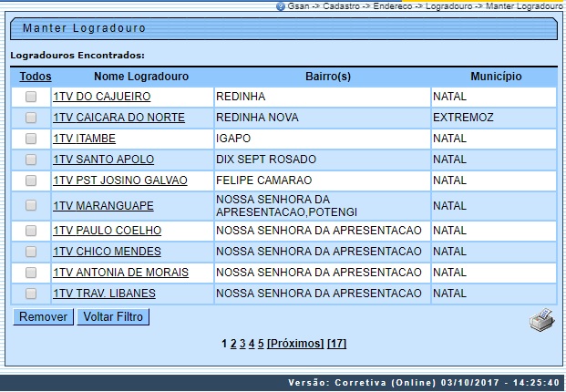Go to page 2 of results
Screen dimensions: 566x392
tap(233, 344)
